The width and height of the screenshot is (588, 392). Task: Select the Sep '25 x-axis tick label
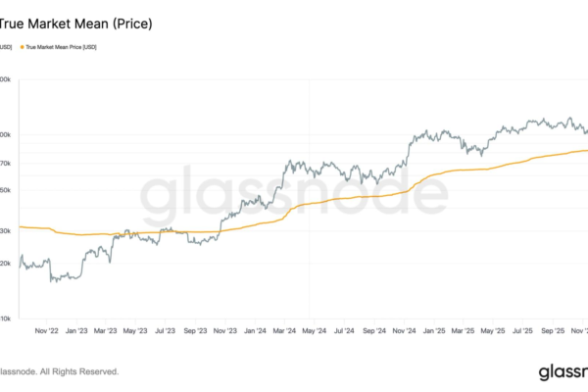(x=552, y=332)
